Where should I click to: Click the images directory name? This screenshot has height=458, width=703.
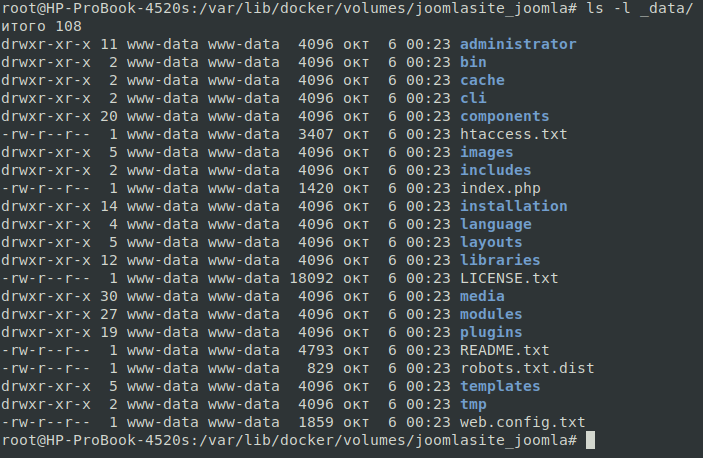[486, 152]
